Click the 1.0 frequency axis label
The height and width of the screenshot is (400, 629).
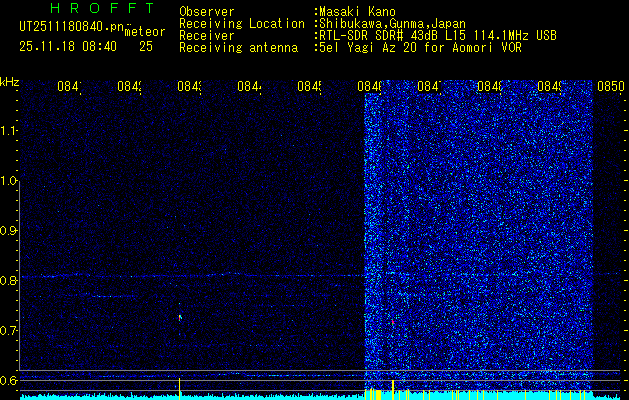[x=9, y=181]
